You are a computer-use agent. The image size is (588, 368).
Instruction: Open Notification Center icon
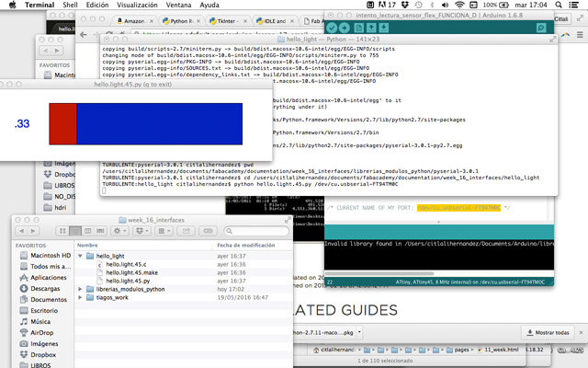coord(573,5)
